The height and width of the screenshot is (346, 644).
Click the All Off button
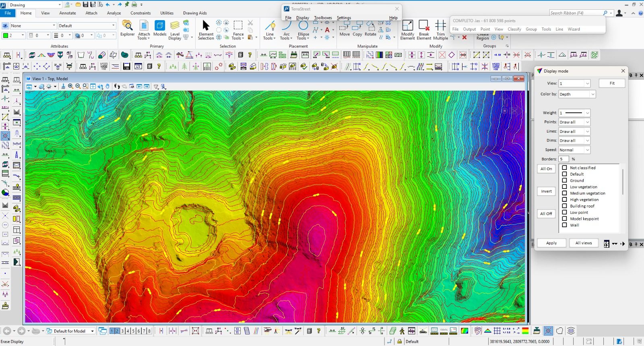546,213
